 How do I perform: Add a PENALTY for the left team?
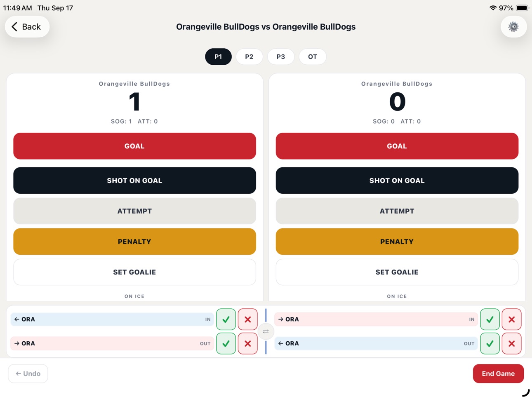pyautogui.click(x=134, y=242)
